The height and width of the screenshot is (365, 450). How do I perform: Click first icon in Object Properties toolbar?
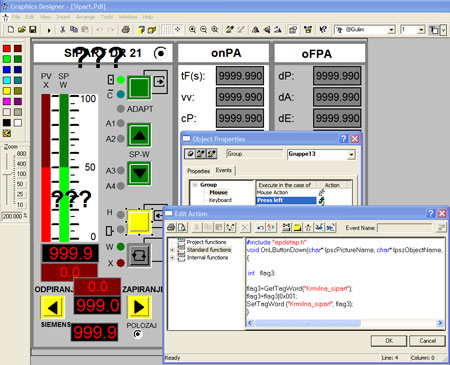coord(190,154)
